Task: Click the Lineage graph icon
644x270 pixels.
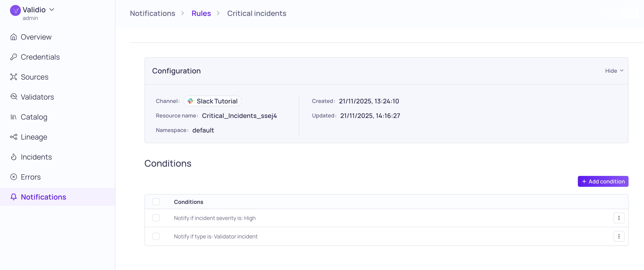Action: [13, 137]
